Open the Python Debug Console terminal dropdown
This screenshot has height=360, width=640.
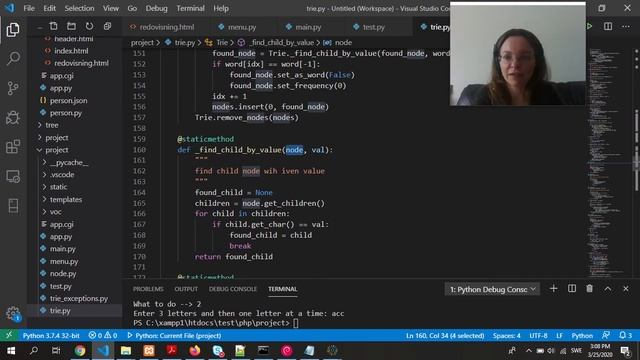pos(492,289)
